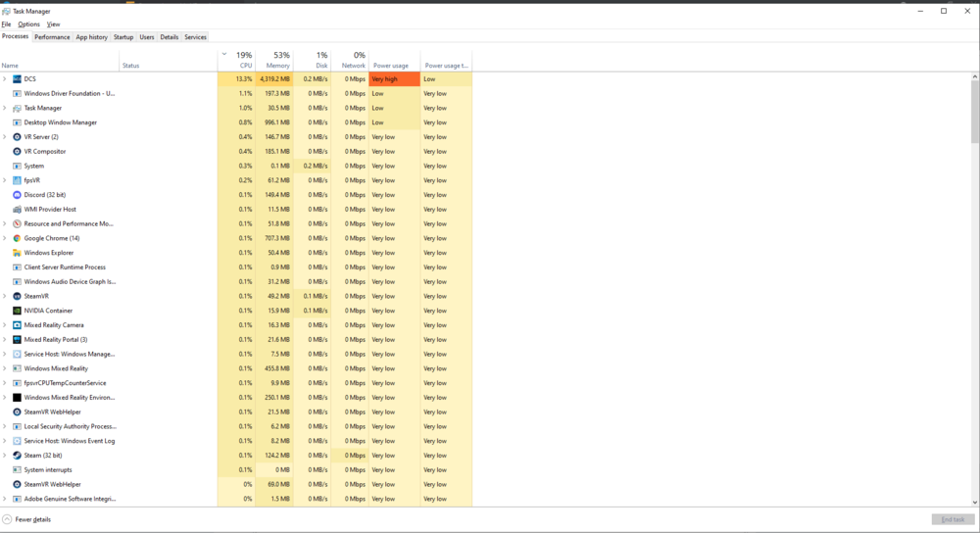Expand the Mixed Reality Portal (3) group
This screenshot has width=980, height=533.
click(4, 340)
